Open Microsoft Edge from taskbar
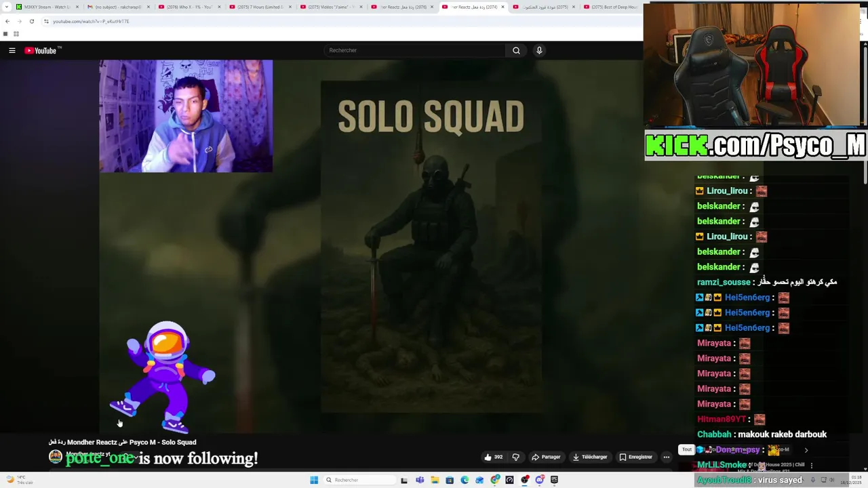This screenshot has height=488, width=868. pos(465,480)
